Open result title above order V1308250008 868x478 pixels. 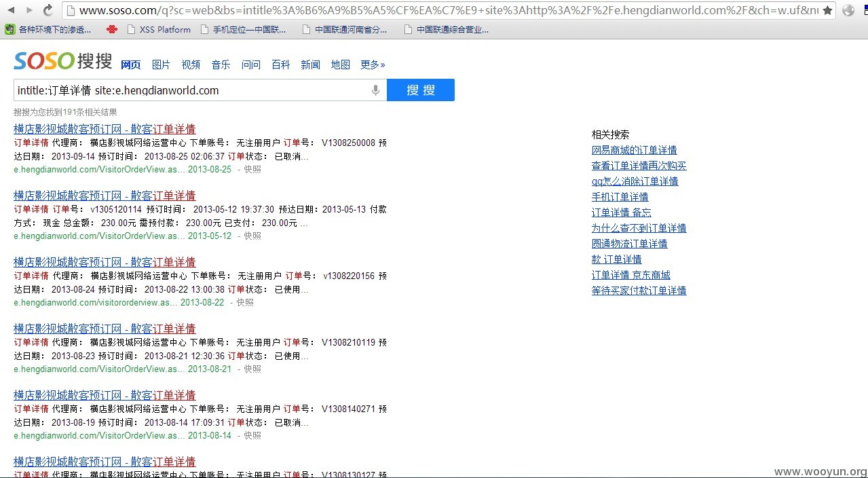(x=105, y=129)
